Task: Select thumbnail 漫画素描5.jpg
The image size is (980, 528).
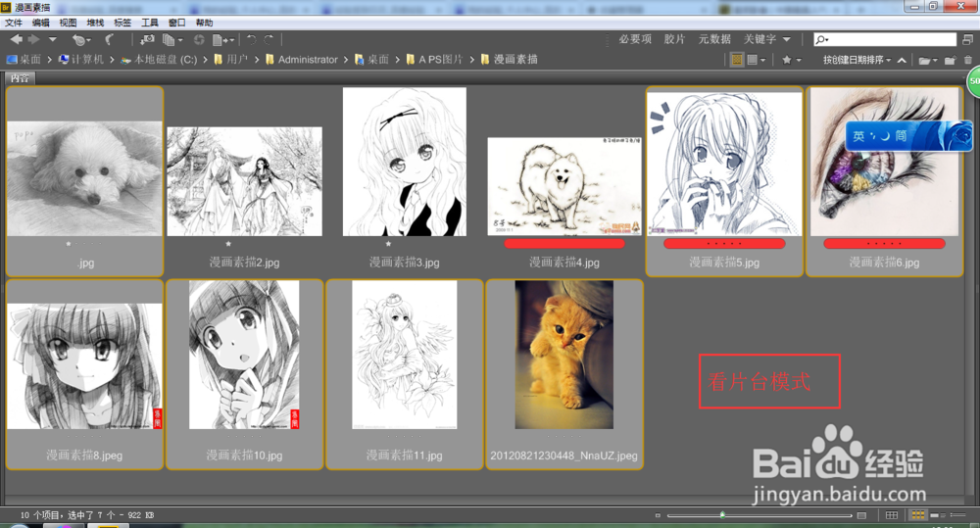Action: point(724,164)
